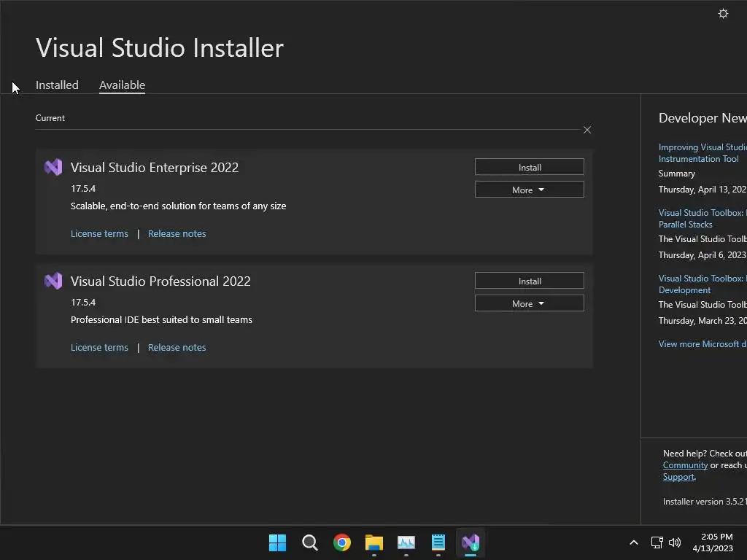The width and height of the screenshot is (747, 560).
Task: Click View more Microsoft developer news link
Action: click(703, 344)
